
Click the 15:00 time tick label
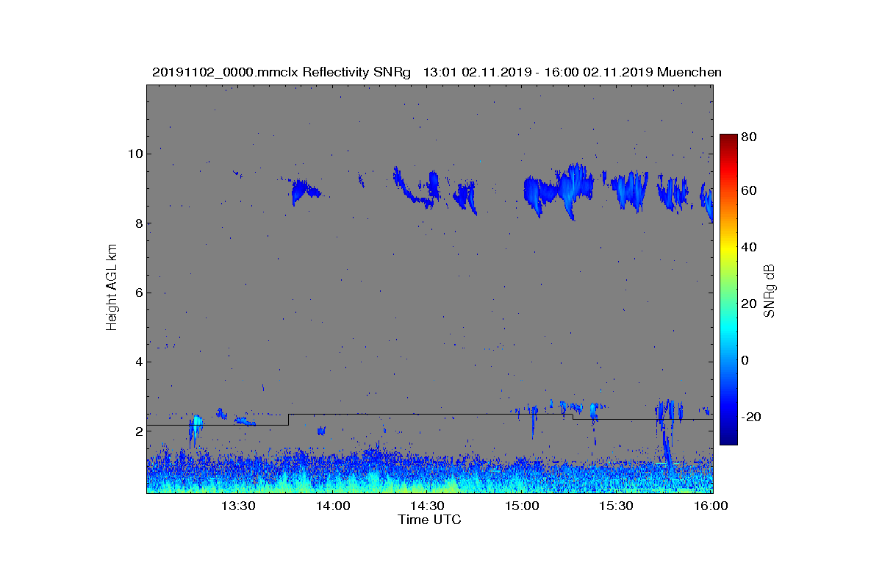click(522, 506)
